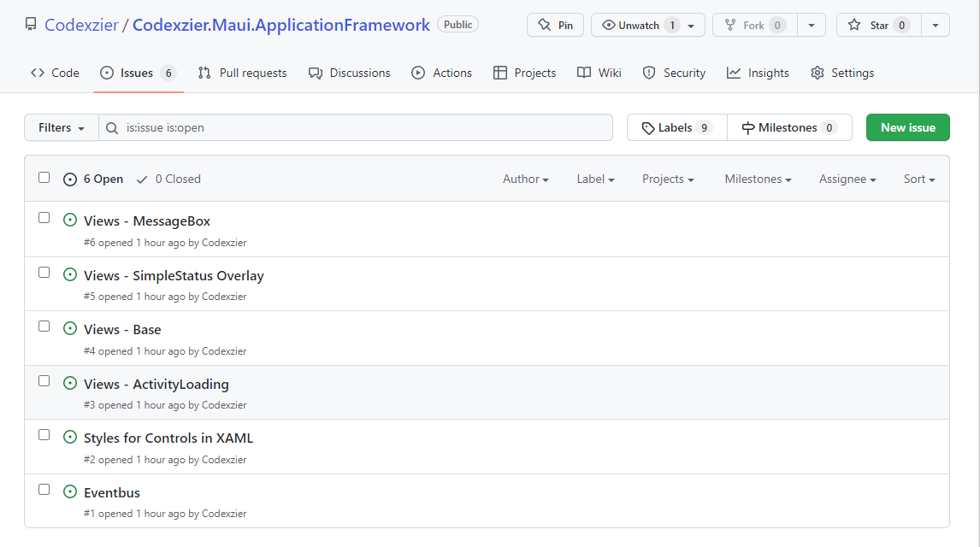
Task: Expand the Star lists dropdown arrow
Action: point(936,25)
